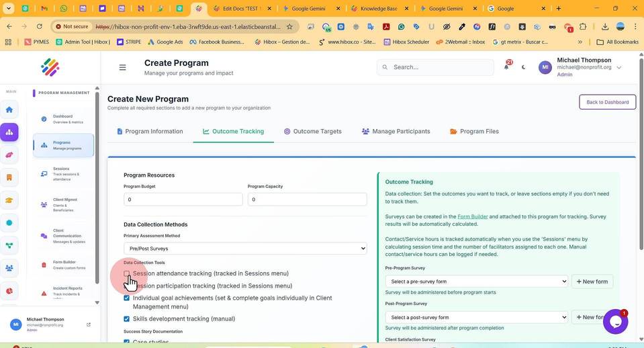Image resolution: width=644 pixels, height=348 pixels.
Task: Click the Program Budget input field
Action: pos(183,200)
